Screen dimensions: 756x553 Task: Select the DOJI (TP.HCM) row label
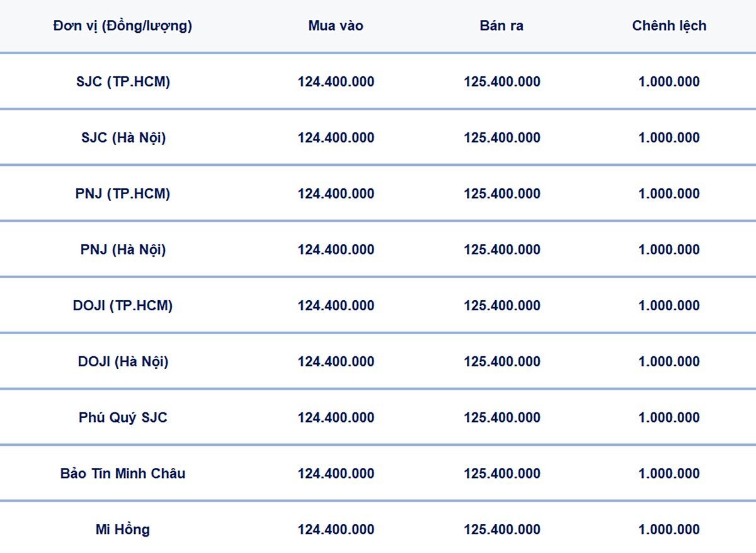click(x=123, y=306)
